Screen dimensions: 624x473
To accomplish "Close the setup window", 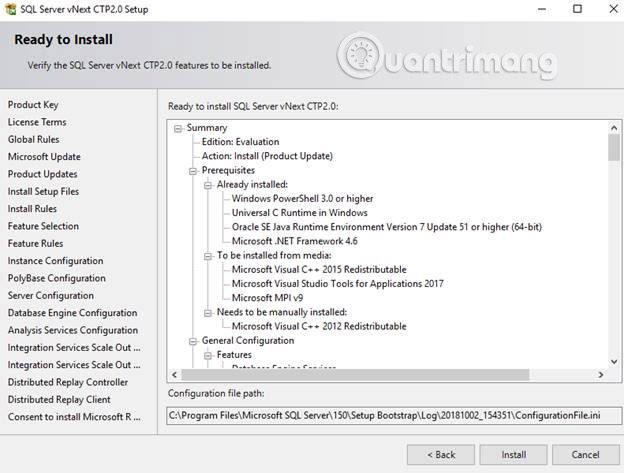I will pos(614,9).
